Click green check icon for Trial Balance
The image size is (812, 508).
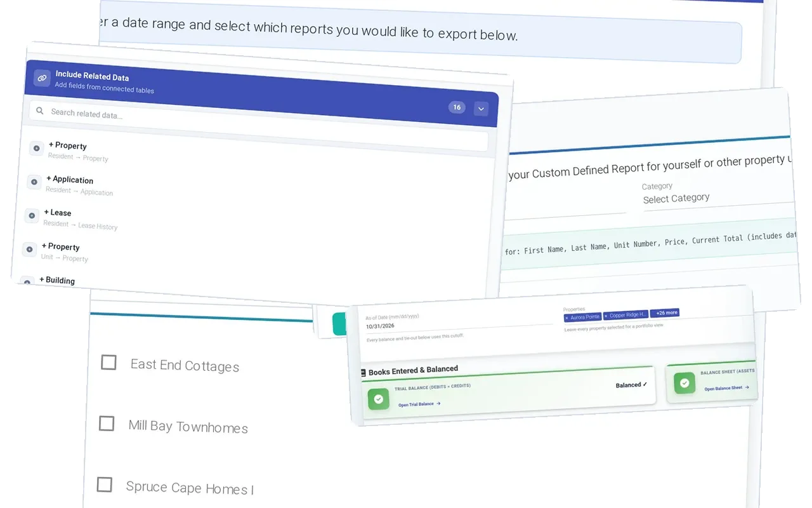click(x=378, y=399)
